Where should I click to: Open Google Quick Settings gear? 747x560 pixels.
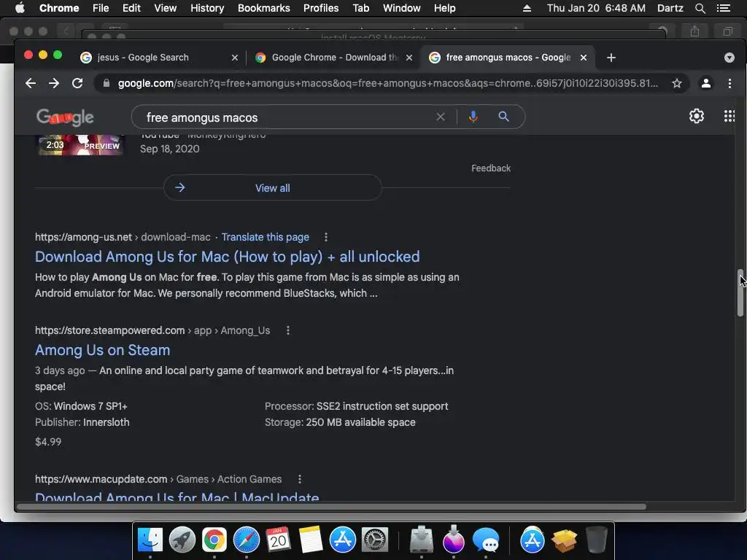point(697,116)
